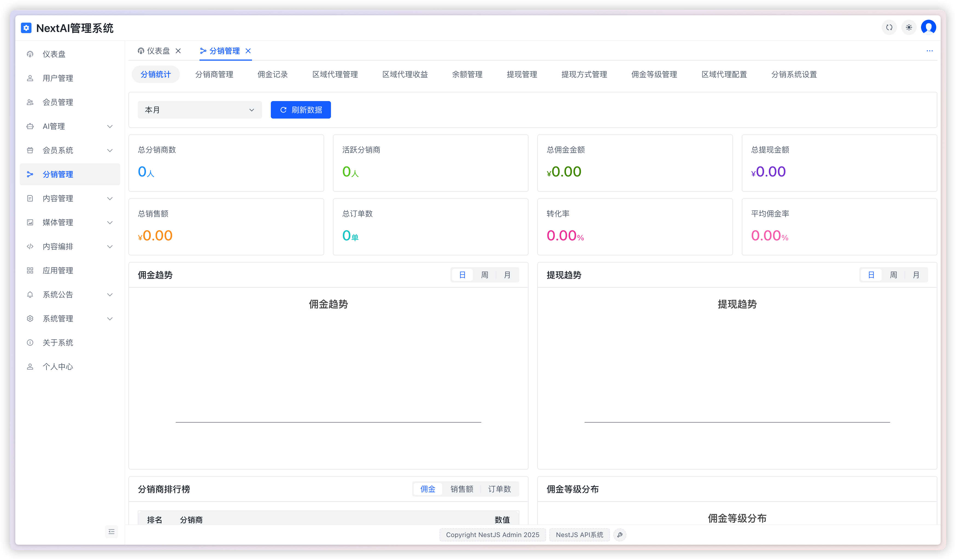Open the 区域代理管理 sub-tab

pyautogui.click(x=335, y=74)
